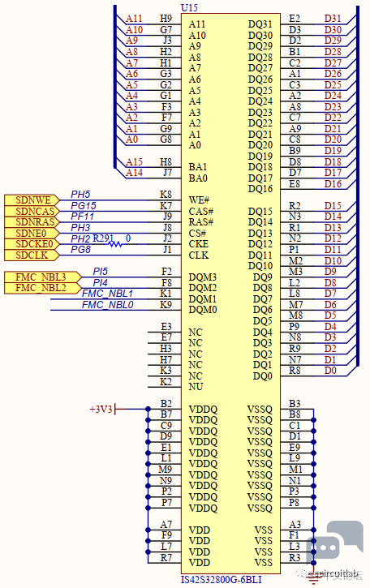This screenshot has height=588, width=370.
Task: Click the D16 net label
Action: (x=333, y=184)
